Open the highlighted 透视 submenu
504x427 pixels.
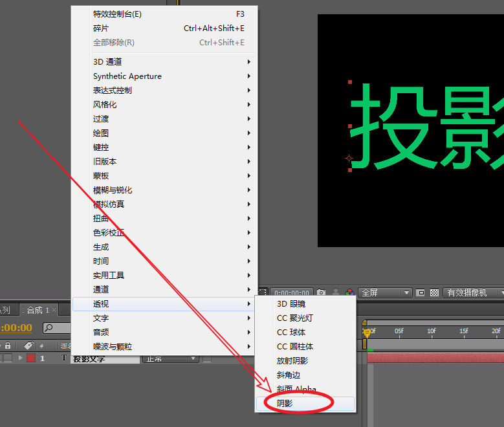[x=164, y=304]
